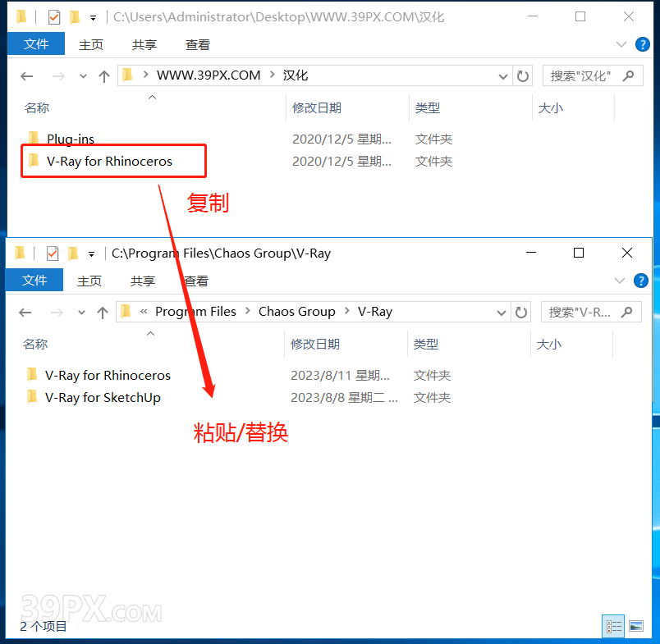Click the help icon in top window
660x644 pixels.
click(x=642, y=44)
